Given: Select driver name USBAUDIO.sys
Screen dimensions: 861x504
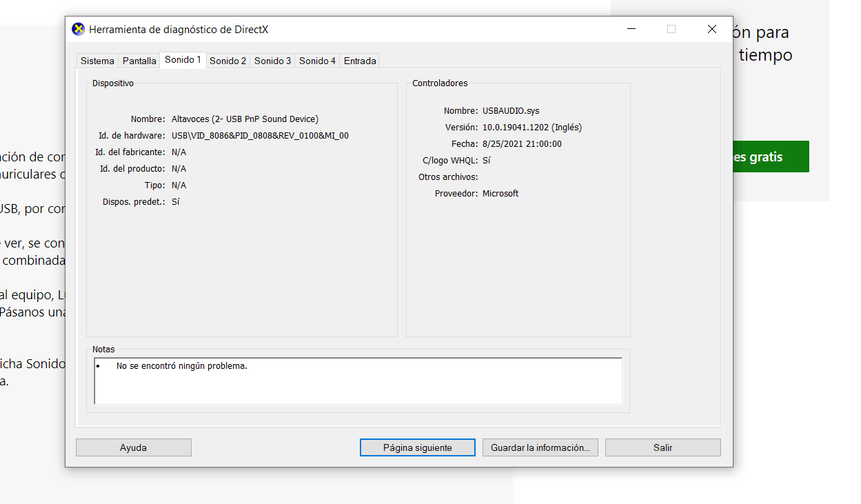Looking at the screenshot, I should (x=511, y=110).
